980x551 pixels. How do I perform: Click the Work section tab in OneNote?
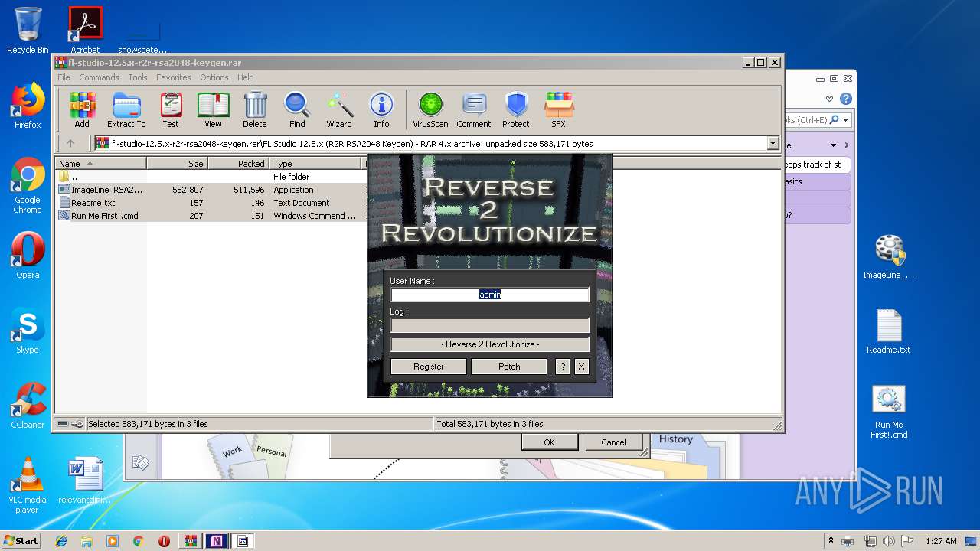(232, 452)
